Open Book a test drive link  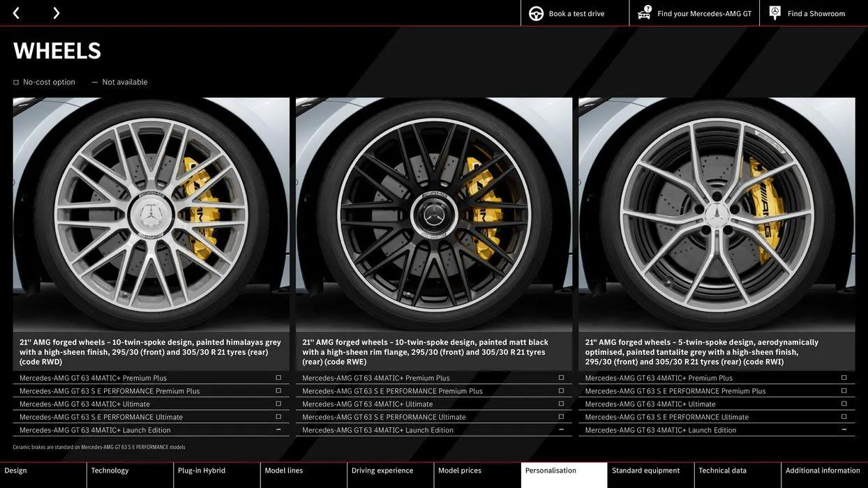(576, 13)
